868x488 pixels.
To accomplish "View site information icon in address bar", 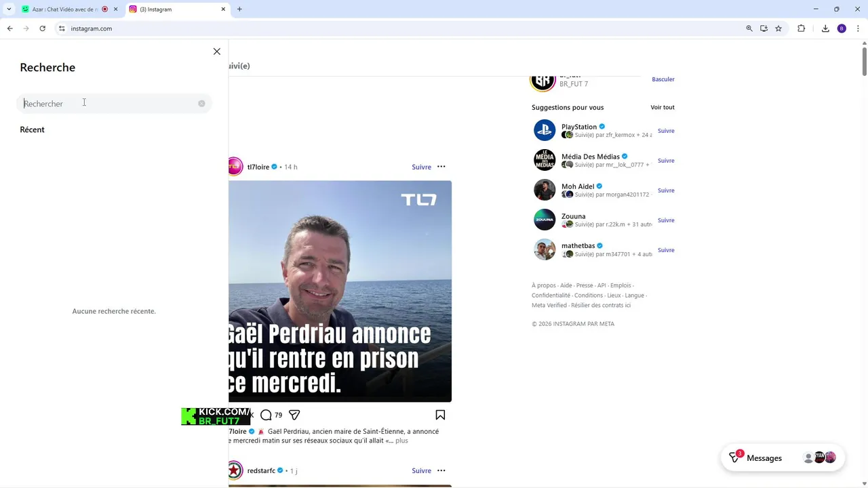I will (61, 28).
